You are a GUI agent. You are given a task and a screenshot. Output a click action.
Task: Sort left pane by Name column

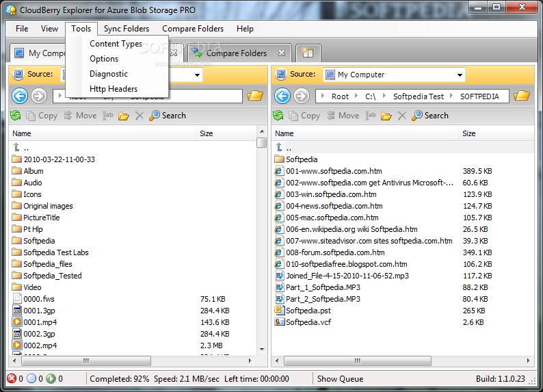[x=103, y=133]
